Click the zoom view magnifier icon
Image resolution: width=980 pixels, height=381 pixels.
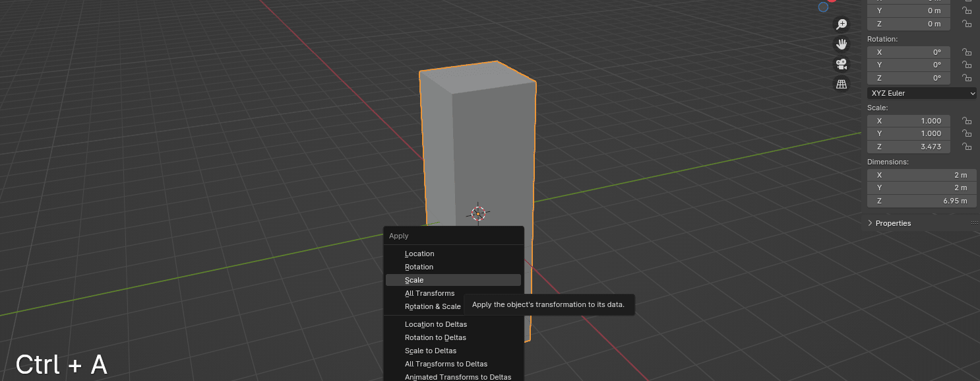842,24
